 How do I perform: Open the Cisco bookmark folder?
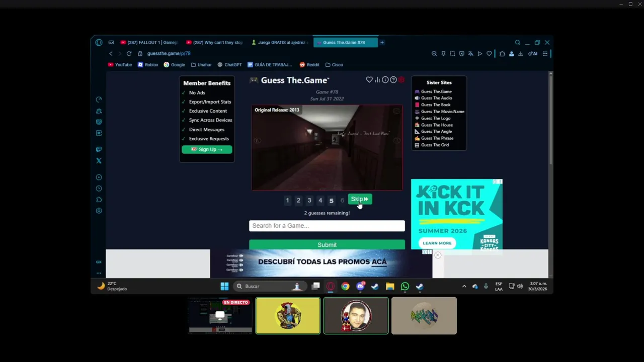(334, 65)
